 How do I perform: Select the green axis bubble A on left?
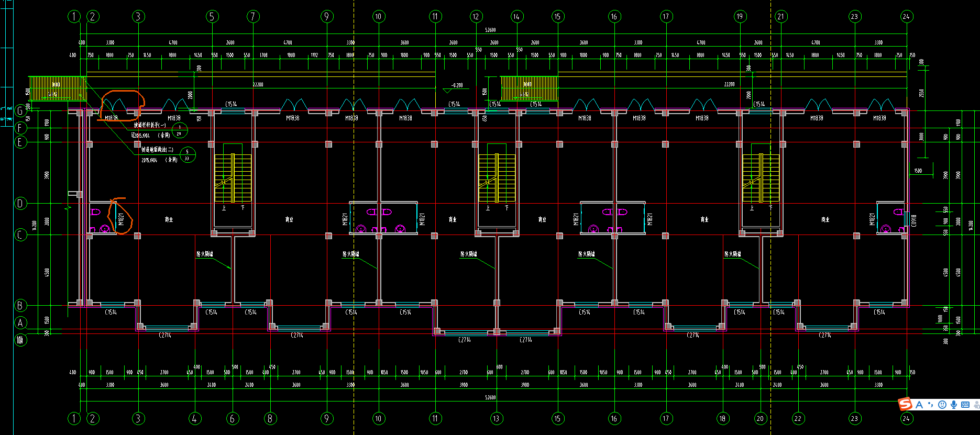(20, 322)
